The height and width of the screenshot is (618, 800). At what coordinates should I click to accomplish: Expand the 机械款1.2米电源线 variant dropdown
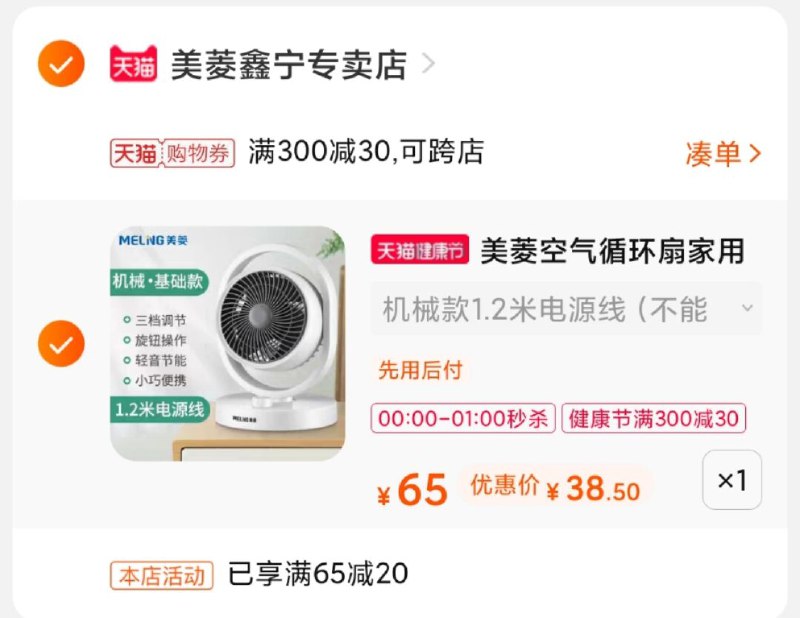tap(567, 309)
